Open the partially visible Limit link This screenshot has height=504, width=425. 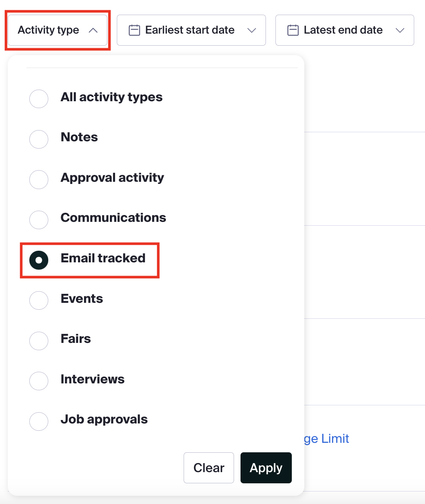click(x=326, y=439)
